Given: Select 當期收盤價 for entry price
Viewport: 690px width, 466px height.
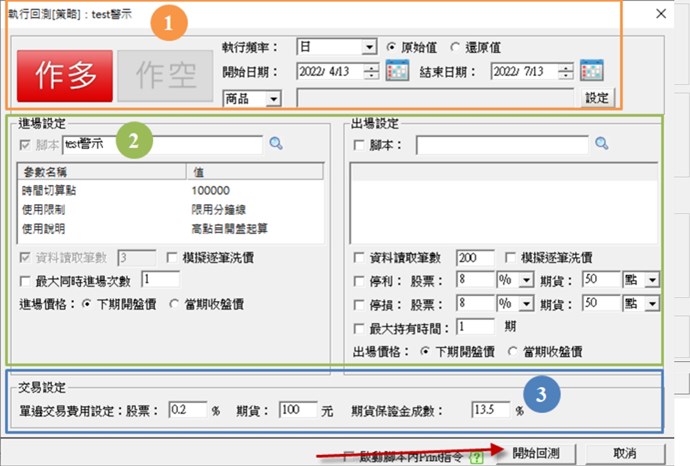Looking at the screenshot, I should (x=176, y=304).
